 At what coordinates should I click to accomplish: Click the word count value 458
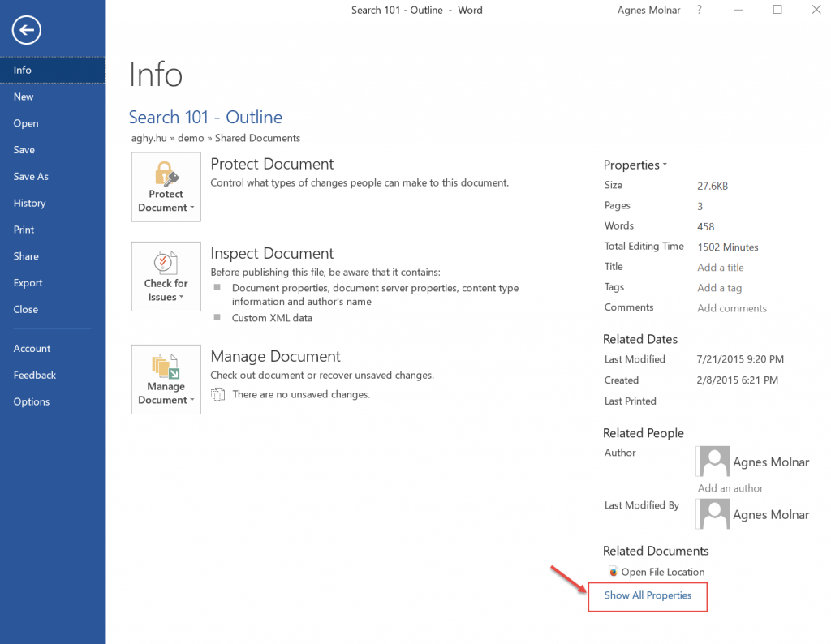(705, 226)
